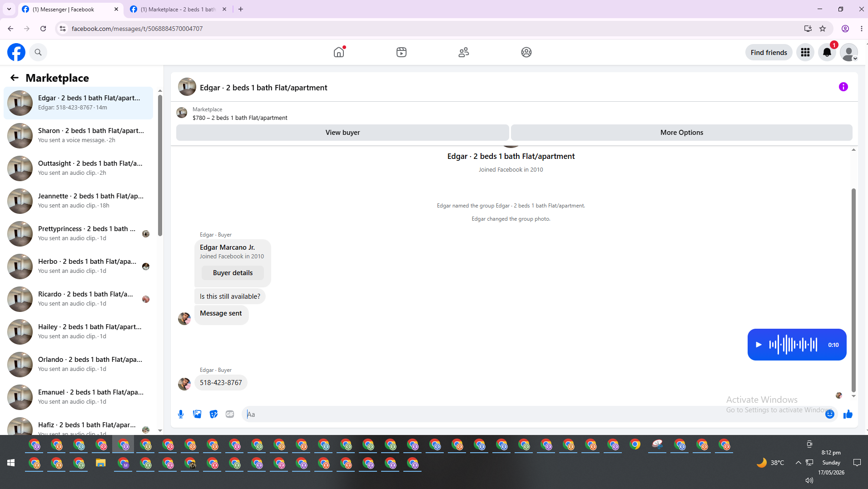
Task: Open a new browser tab
Action: pos(241,9)
